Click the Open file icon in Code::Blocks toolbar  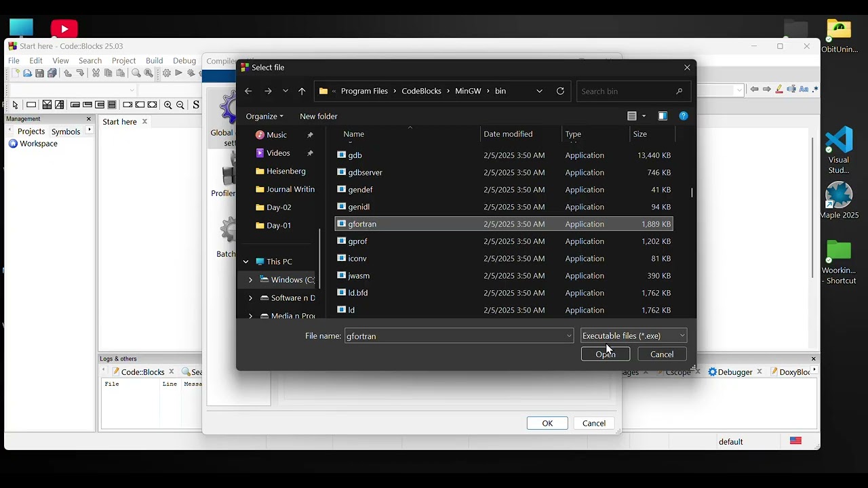coord(27,73)
